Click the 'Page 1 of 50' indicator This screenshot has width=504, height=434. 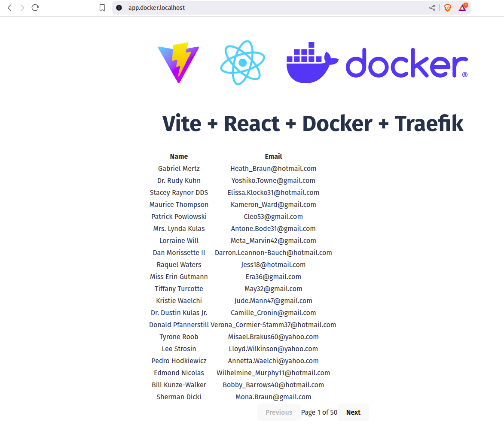coord(319,412)
